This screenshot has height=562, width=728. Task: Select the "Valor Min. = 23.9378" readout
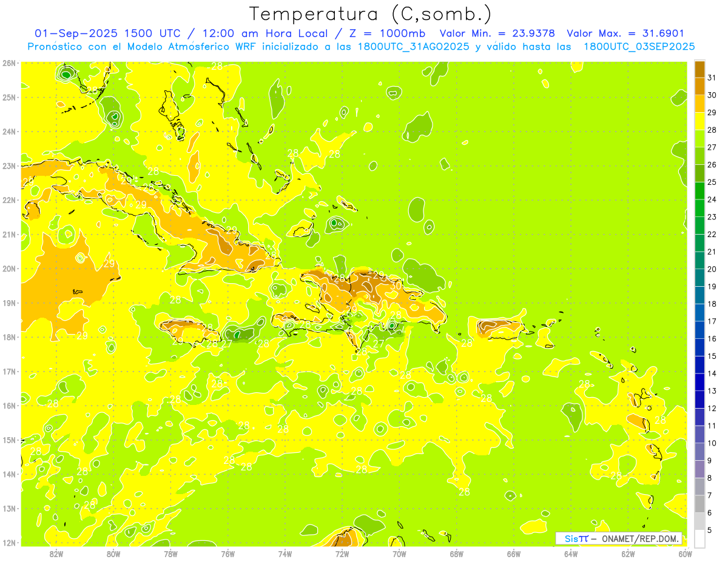(499, 33)
